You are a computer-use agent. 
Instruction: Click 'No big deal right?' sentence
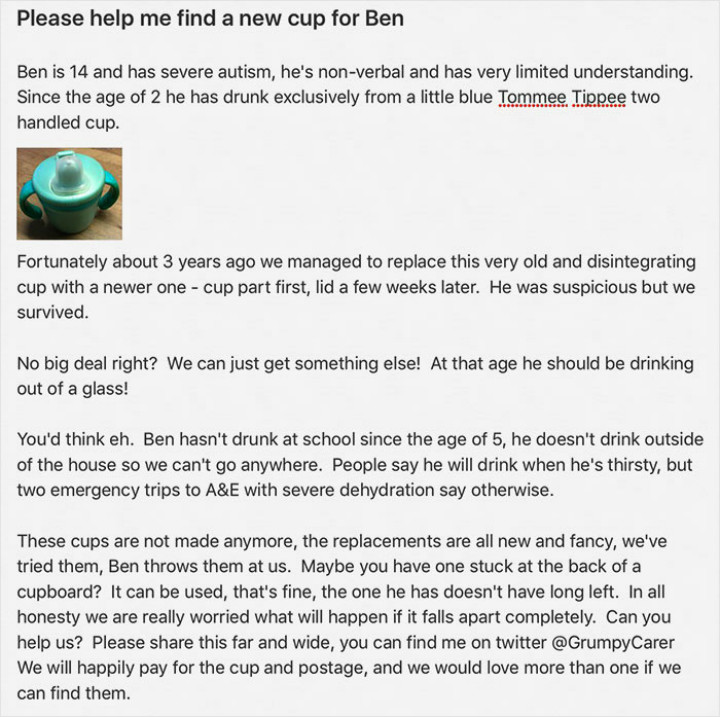[x=87, y=363]
